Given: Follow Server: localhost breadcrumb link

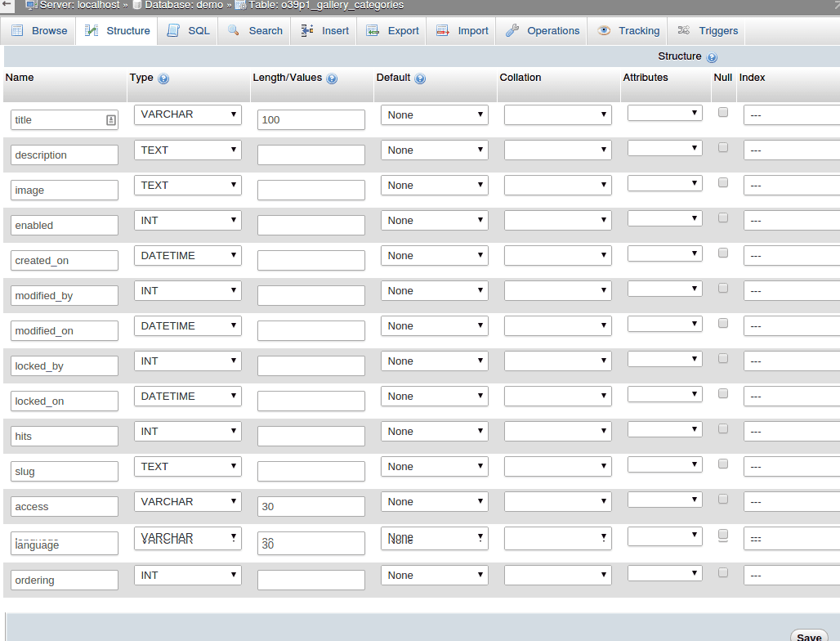Looking at the screenshot, I should (79, 5).
